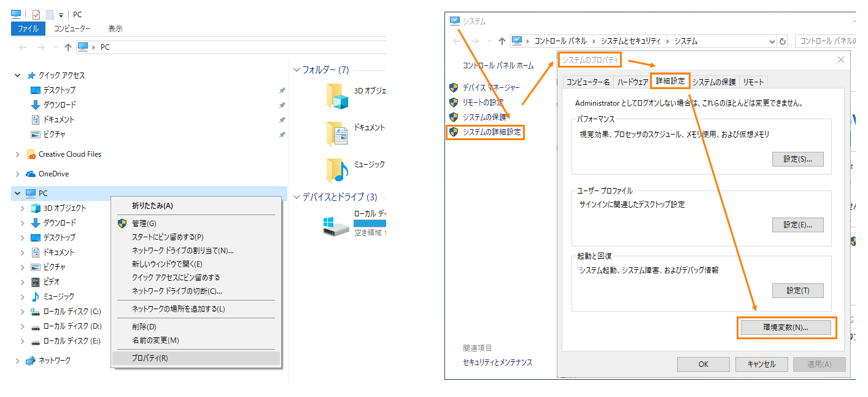The image size is (868, 397).
Task: Expand ローカル ディスク (C:) in tree
Action: point(23,312)
